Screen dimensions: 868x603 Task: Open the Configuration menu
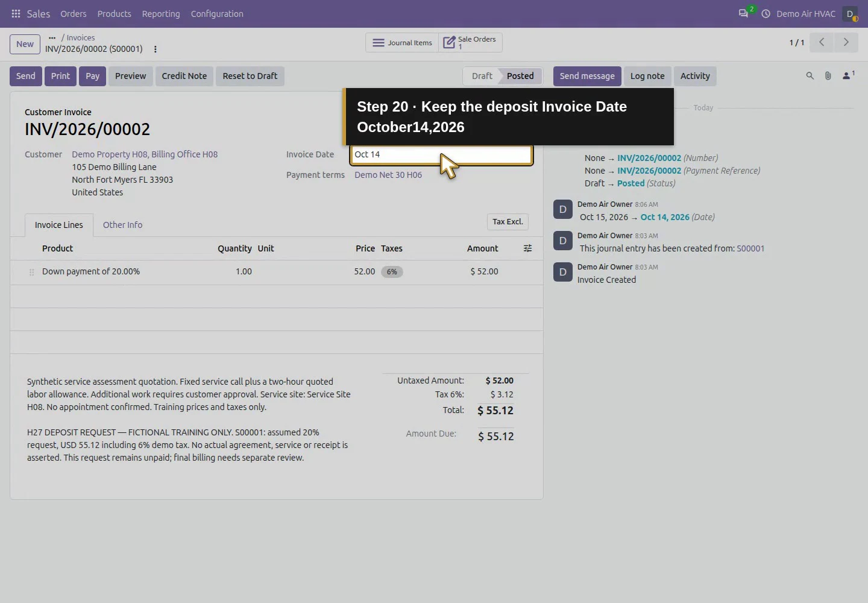217,13
